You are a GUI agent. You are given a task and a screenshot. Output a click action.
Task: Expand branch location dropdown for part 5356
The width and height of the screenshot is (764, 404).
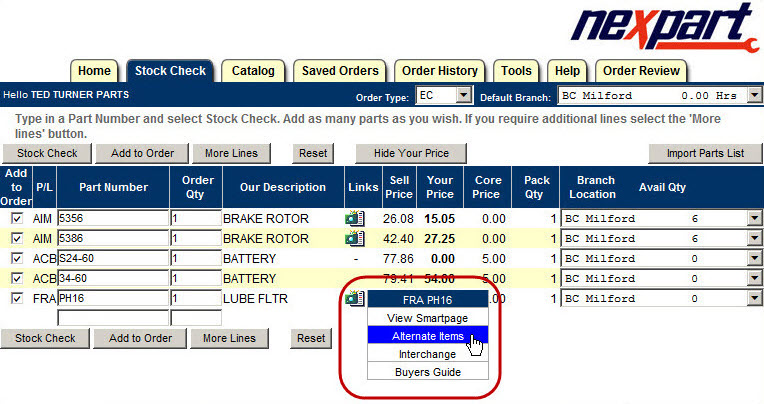pos(754,218)
